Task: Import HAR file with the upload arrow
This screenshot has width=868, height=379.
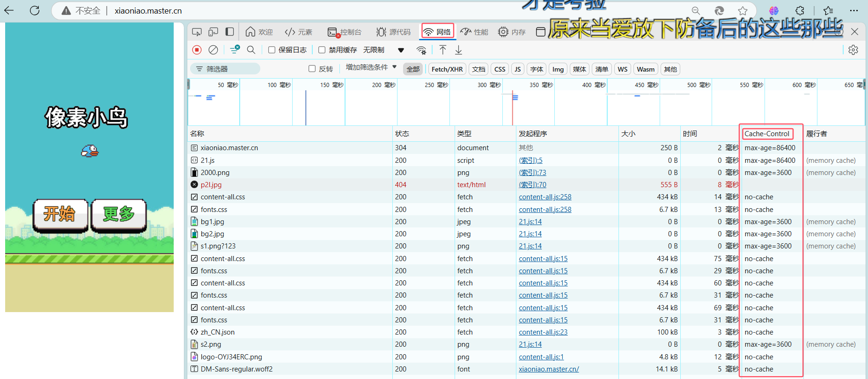Action: pyautogui.click(x=443, y=50)
